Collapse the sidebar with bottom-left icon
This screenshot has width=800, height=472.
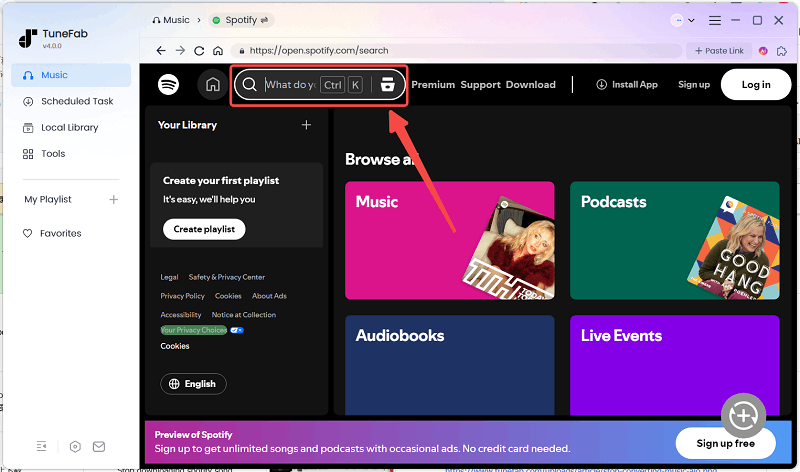point(41,446)
